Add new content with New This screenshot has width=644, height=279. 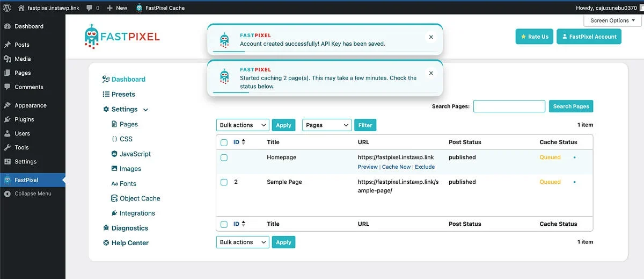(x=117, y=8)
